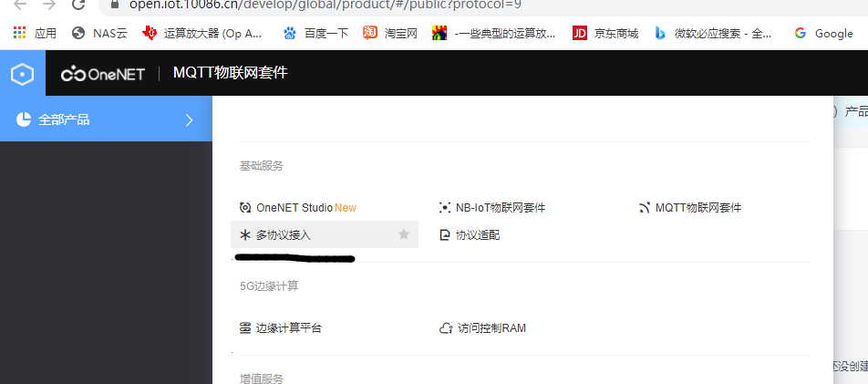Screen dimensions: 868x384
Task: Open the 运算放大器 (Op A... bookmark
Action: coord(202,33)
